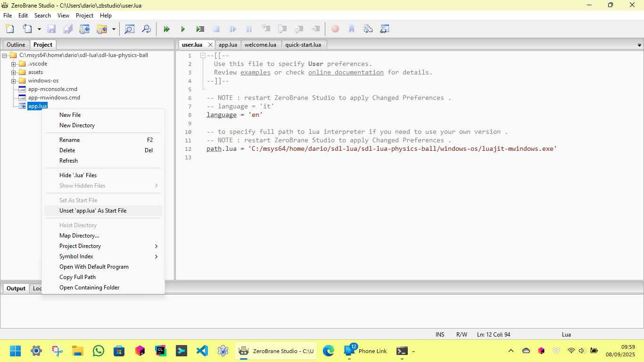Start debugging with double green arrows
644x362 pixels.
(x=166, y=29)
